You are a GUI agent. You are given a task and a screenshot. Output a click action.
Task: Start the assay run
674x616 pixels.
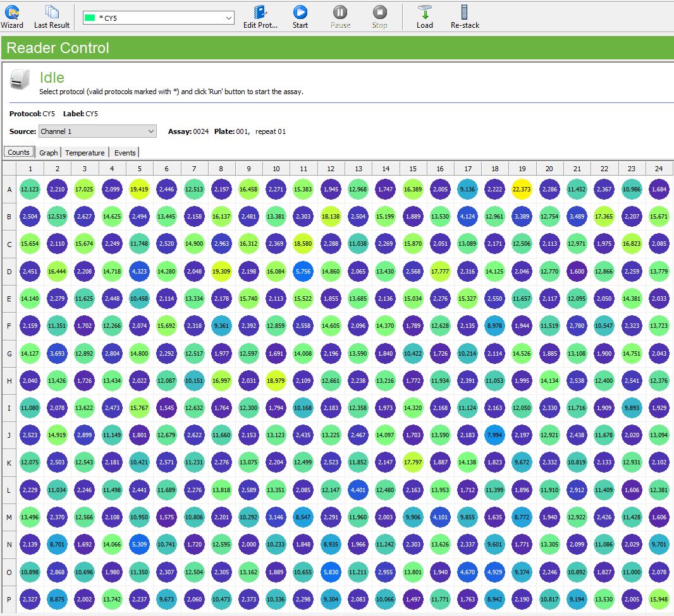(x=300, y=16)
